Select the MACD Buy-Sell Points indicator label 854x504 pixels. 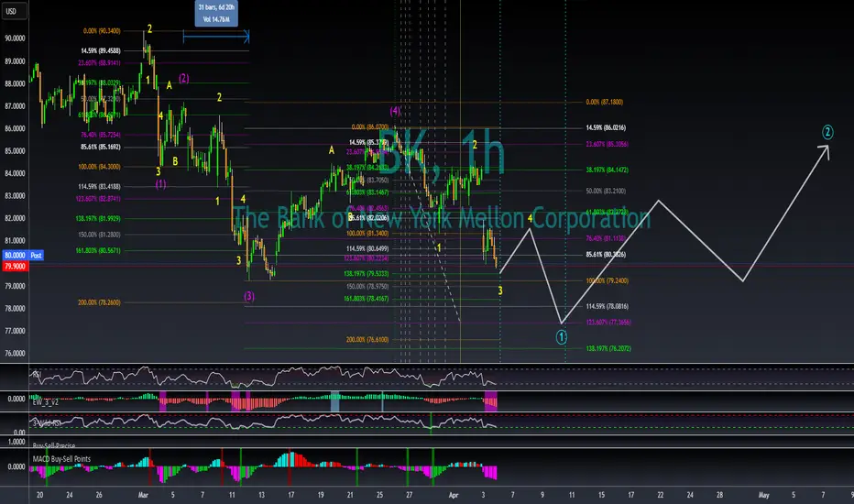pos(61,459)
